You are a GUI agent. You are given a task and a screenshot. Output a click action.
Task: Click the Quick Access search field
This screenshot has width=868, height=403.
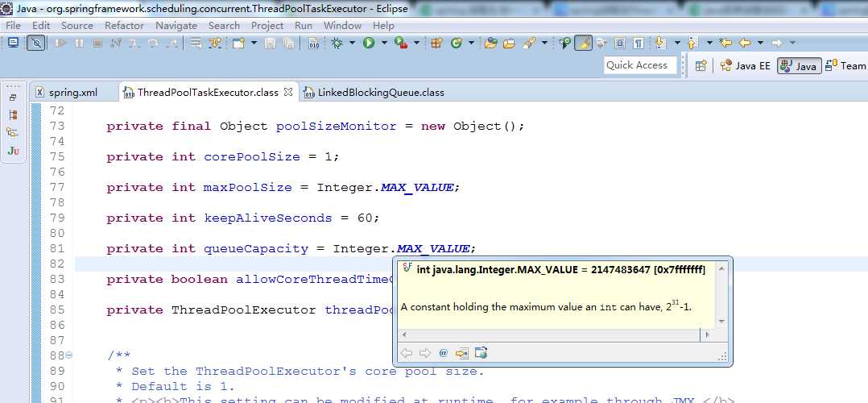(640, 64)
